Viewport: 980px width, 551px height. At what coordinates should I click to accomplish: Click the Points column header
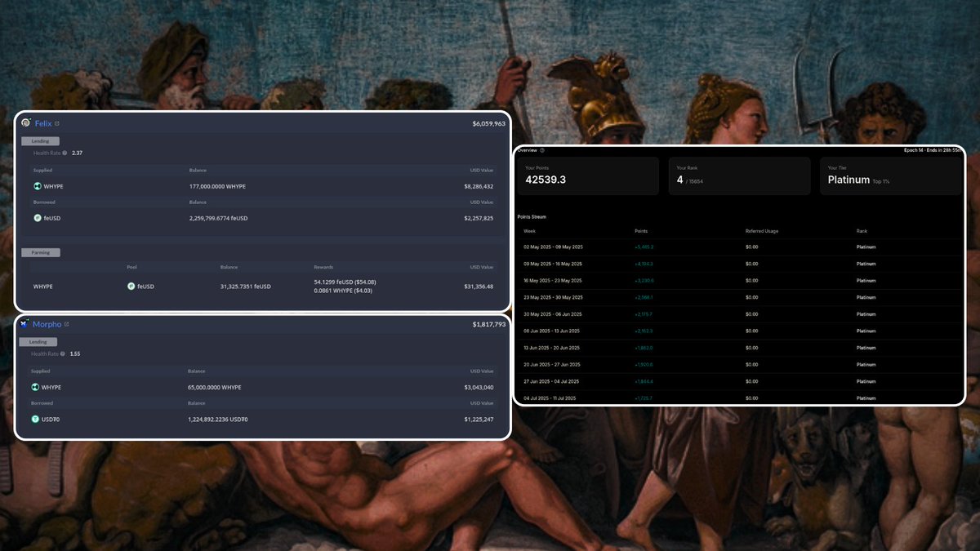[641, 231]
